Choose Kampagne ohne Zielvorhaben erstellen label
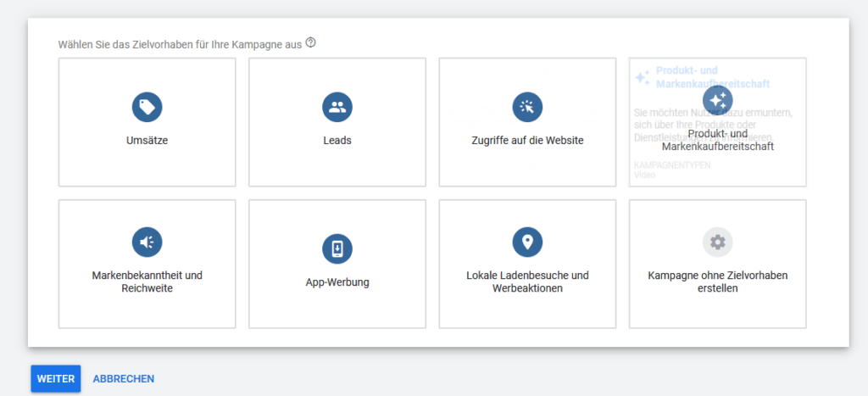 click(718, 282)
